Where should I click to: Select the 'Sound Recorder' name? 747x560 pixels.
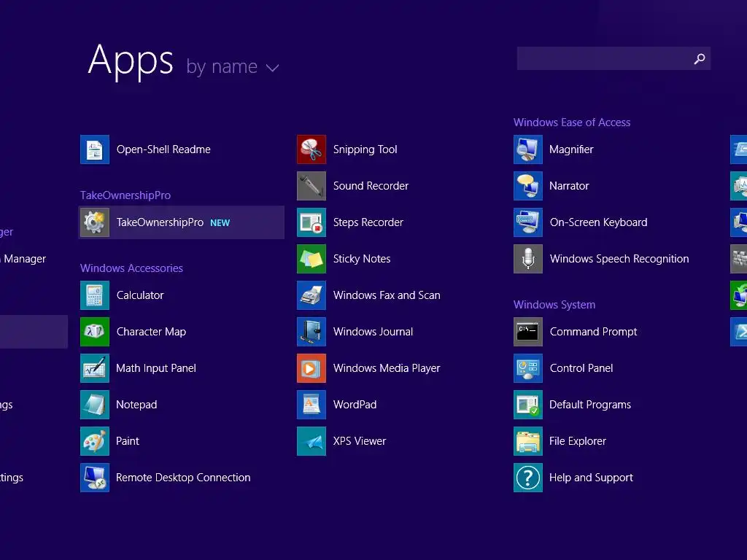pos(371,186)
